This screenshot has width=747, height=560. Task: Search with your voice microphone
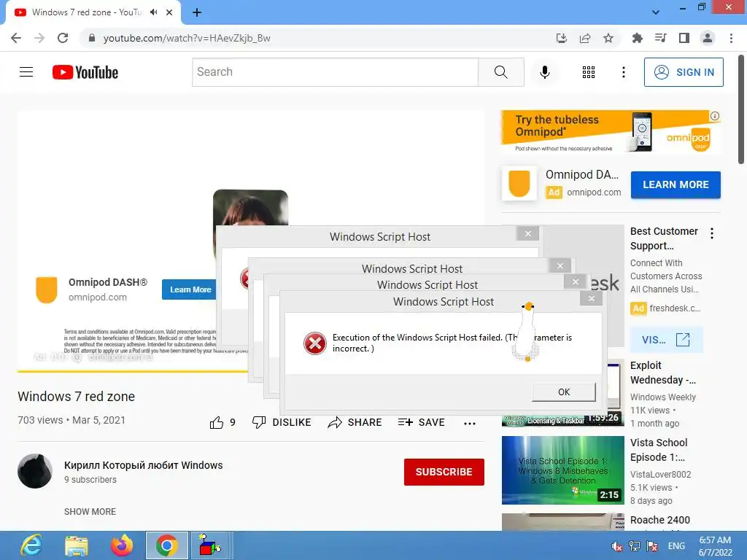click(x=544, y=72)
